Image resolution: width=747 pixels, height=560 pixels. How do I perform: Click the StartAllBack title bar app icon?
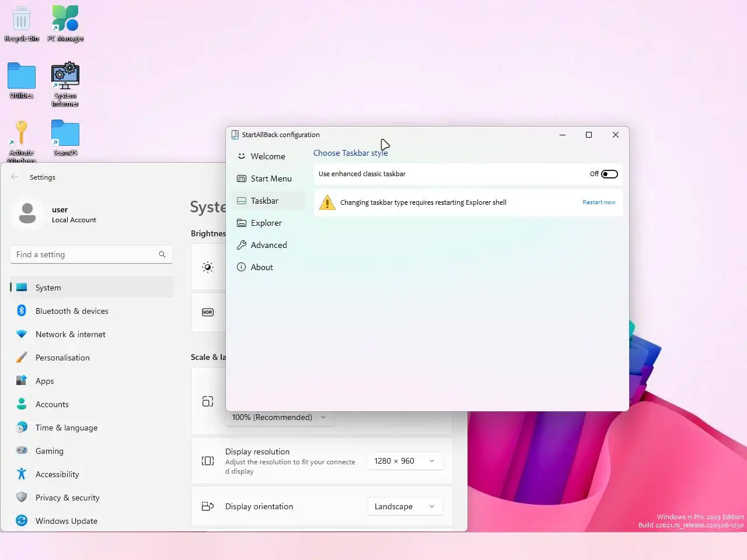235,135
